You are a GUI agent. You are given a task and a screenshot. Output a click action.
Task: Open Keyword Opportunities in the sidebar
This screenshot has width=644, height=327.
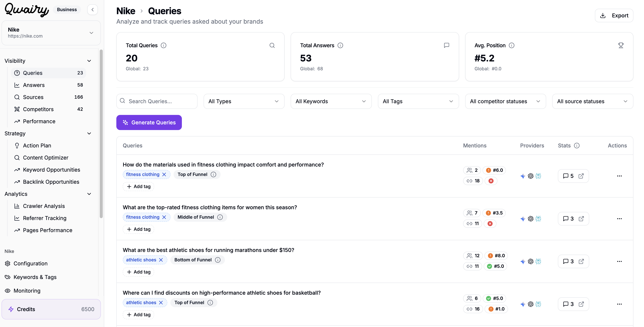(48, 170)
